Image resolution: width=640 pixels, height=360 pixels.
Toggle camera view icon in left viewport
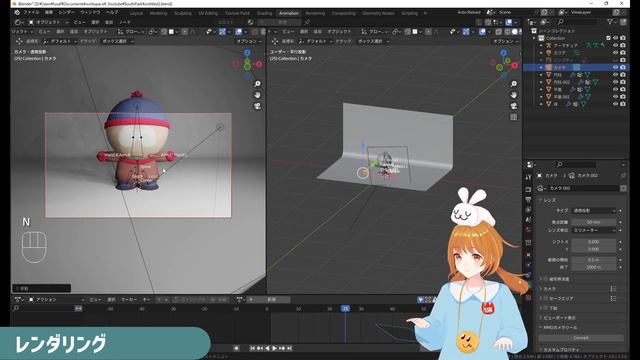tap(258, 106)
